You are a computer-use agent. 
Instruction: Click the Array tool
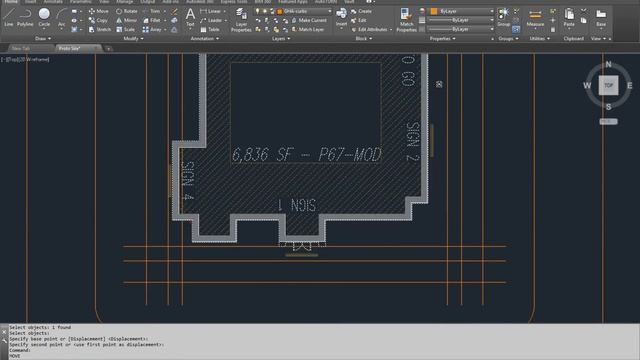click(152, 29)
